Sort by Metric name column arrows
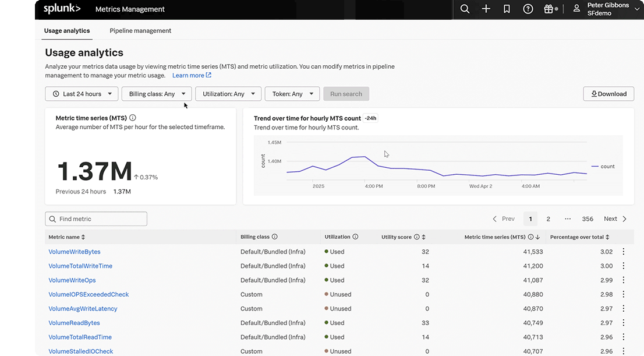The width and height of the screenshot is (644, 356). tap(83, 237)
